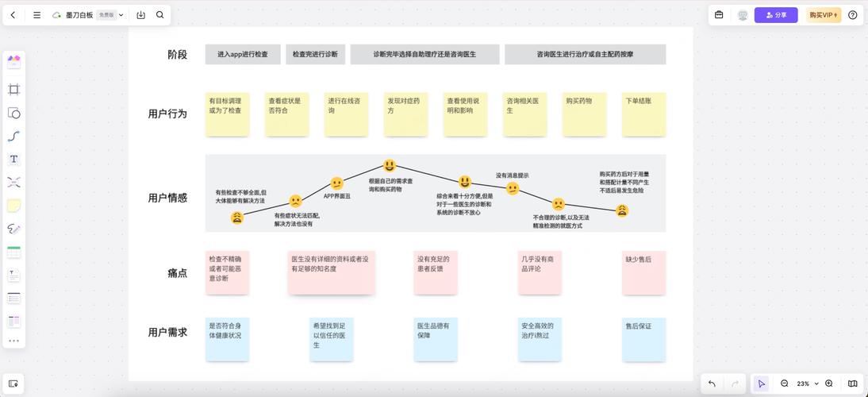Select the 进入app进行检查 stage box
This screenshot has height=397, width=868.
pos(243,54)
